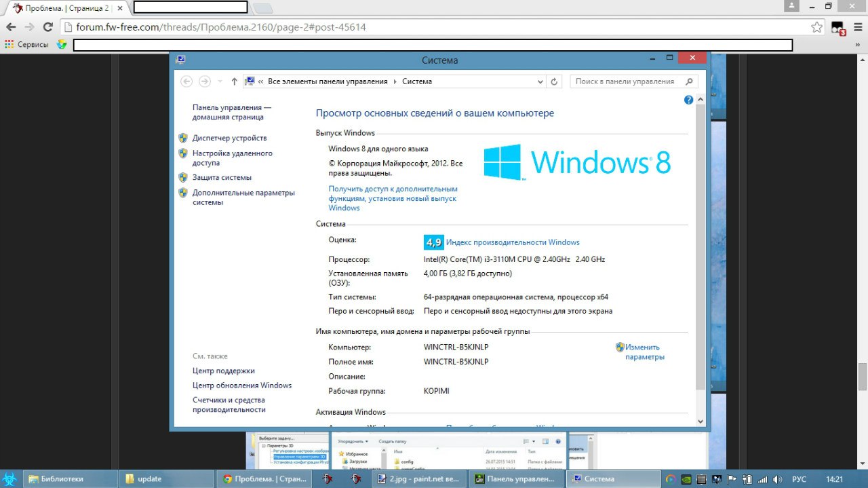Open Центр поддержки

click(224, 371)
